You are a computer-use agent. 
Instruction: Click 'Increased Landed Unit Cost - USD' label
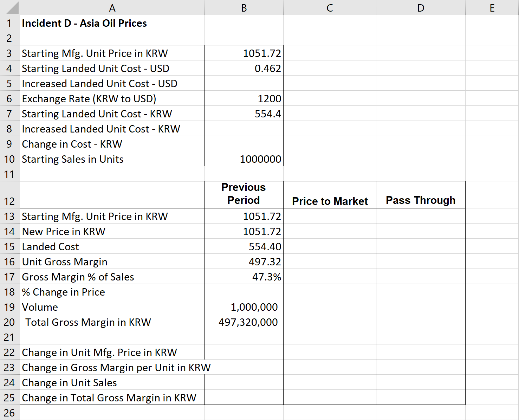coord(99,84)
